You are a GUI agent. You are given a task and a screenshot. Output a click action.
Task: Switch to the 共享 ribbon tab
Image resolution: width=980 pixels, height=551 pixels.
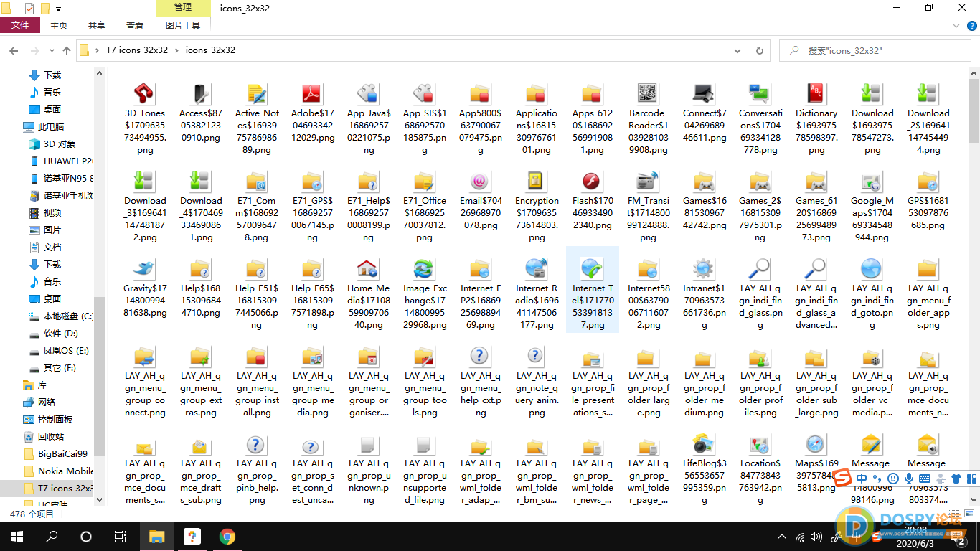[x=97, y=25]
